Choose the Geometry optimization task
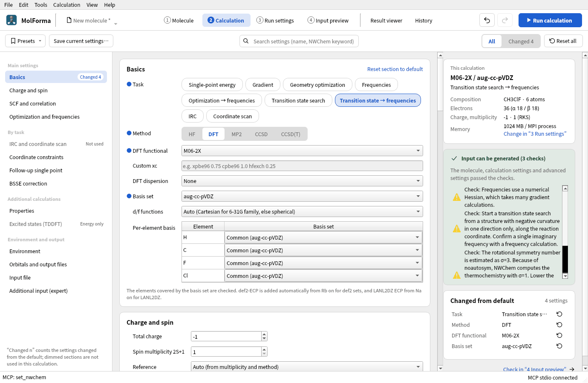Viewport: 588px width, 383px height. (x=317, y=85)
